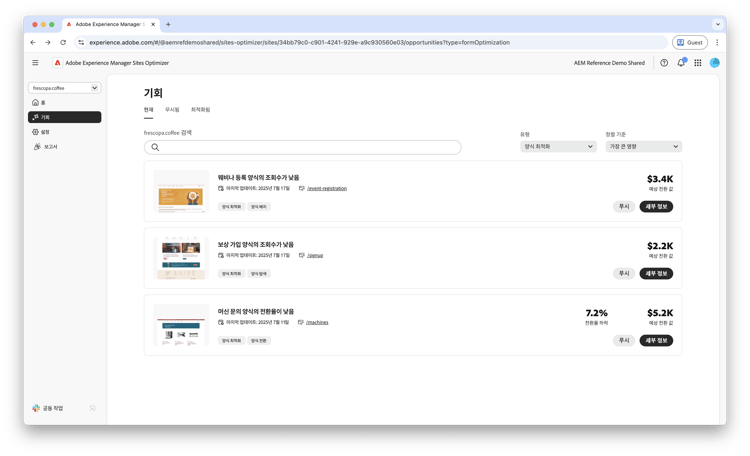Click the browser address bar URL
This screenshot has width=750, height=456.
(299, 43)
